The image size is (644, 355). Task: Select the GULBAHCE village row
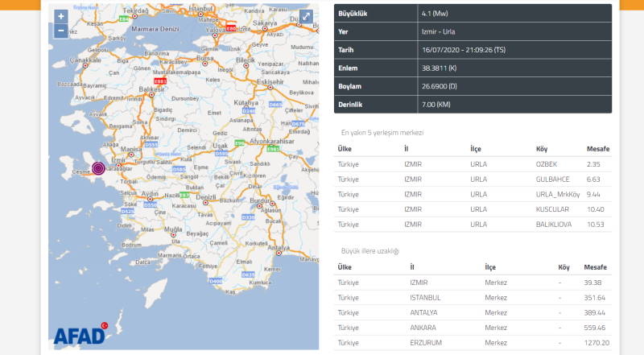pos(473,180)
